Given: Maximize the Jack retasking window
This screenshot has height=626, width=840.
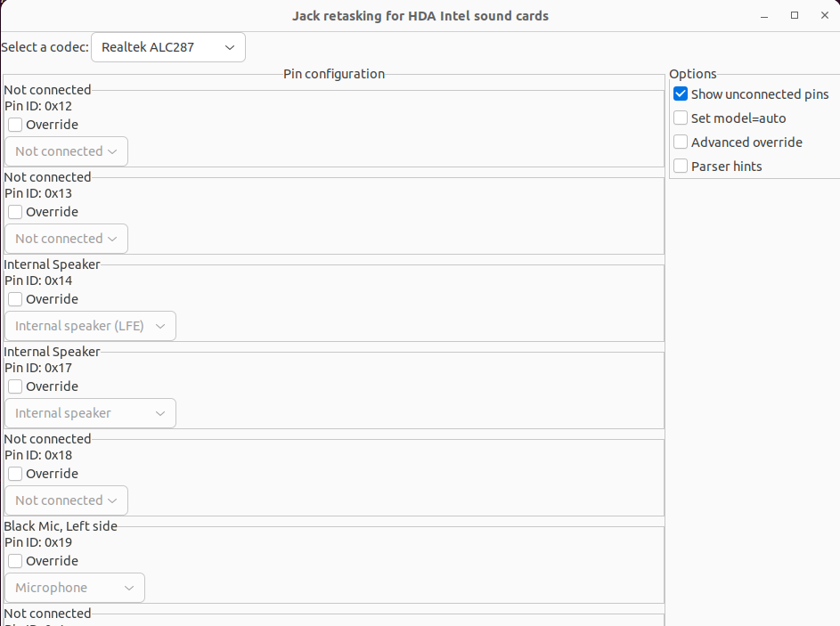Looking at the screenshot, I should (795, 15).
